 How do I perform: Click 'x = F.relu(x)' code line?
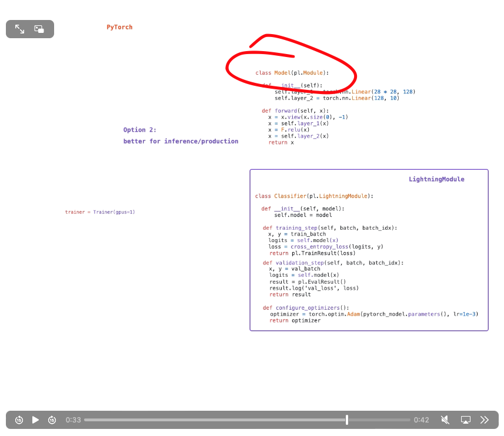point(289,130)
